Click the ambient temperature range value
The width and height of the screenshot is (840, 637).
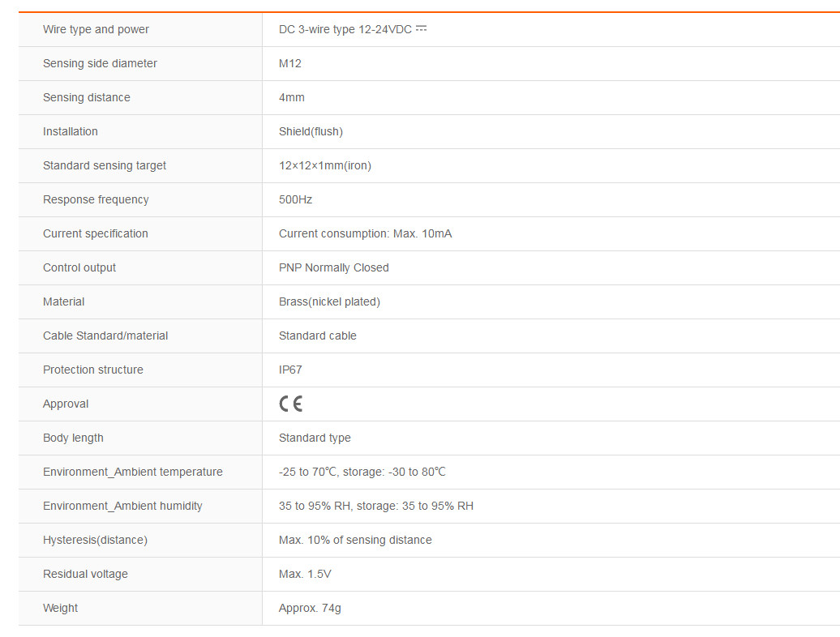(x=362, y=472)
